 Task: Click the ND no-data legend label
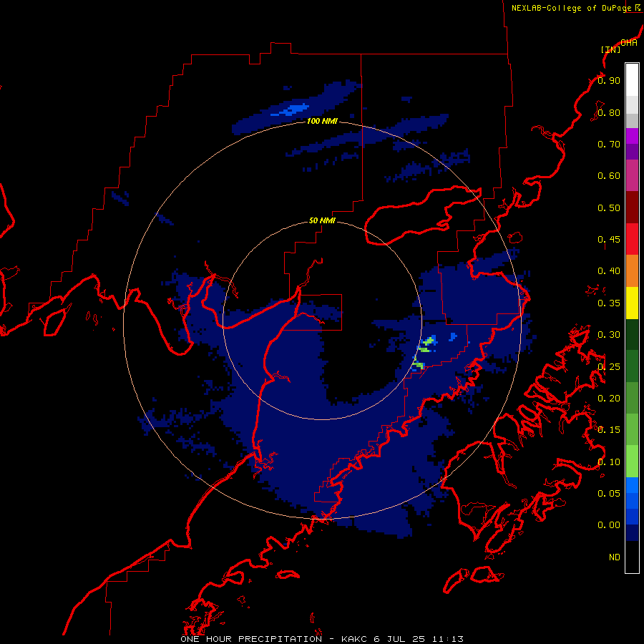click(x=615, y=557)
